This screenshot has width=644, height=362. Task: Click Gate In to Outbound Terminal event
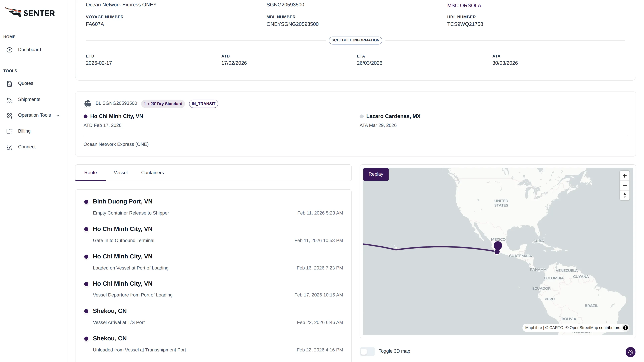coord(123,241)
